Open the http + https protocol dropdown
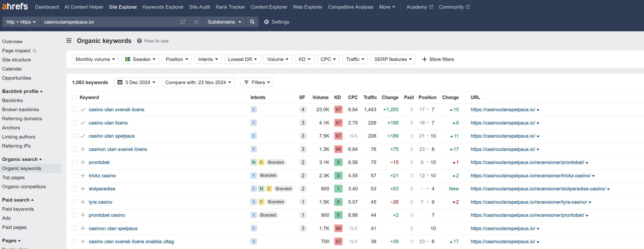This screenshot has width=644, height=249. 21,22
